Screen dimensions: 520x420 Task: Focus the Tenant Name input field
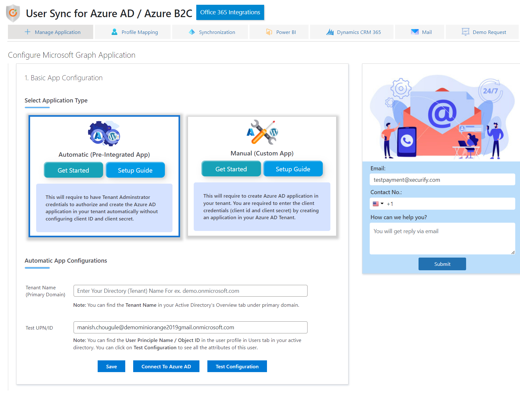[x=191, y=291]
